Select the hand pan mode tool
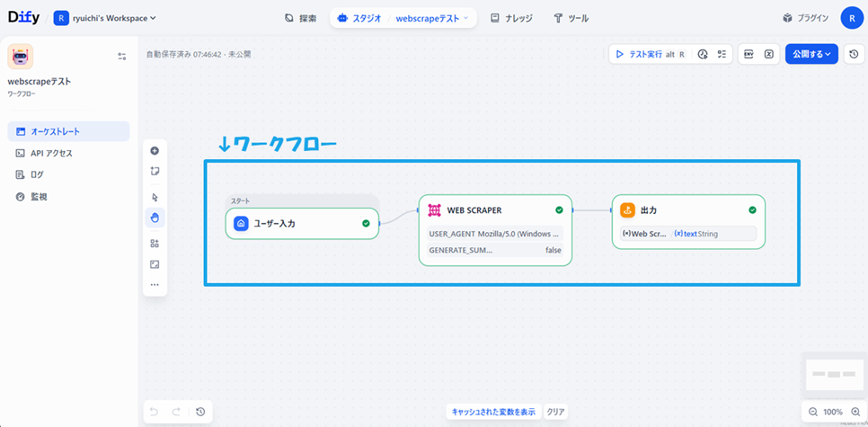 coord(155,218)
